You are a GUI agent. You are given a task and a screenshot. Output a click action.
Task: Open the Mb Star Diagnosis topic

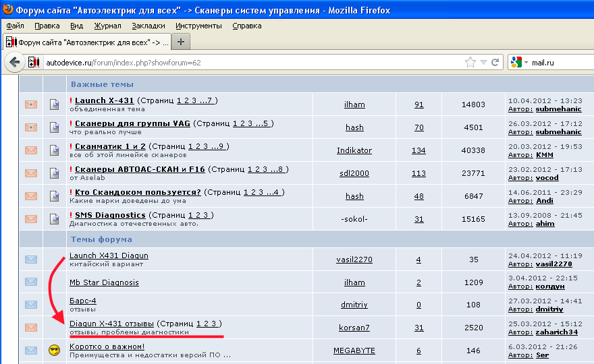click(x=104, y=282)
